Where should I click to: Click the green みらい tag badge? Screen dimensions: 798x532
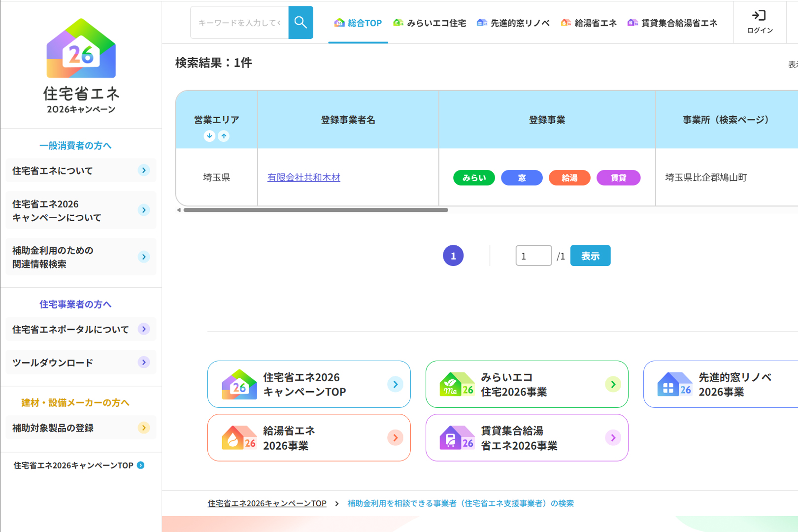point(474,178)
